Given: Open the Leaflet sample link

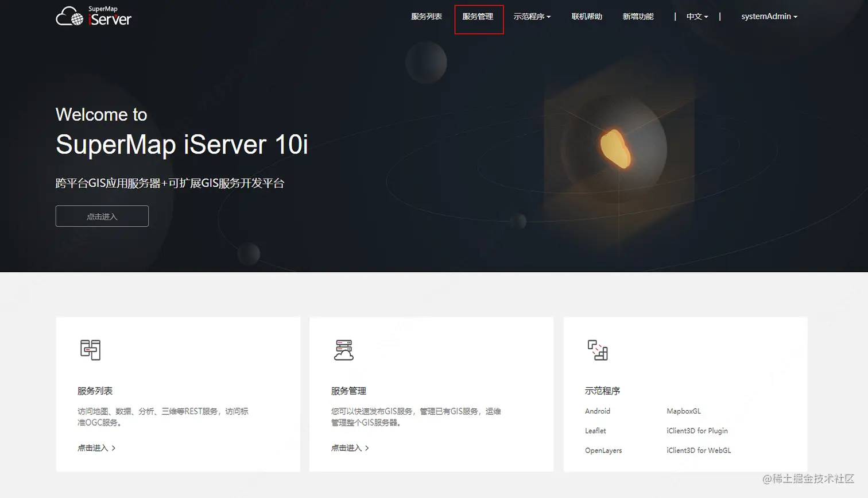Looking at the screenshot, I should pos(595,431).
